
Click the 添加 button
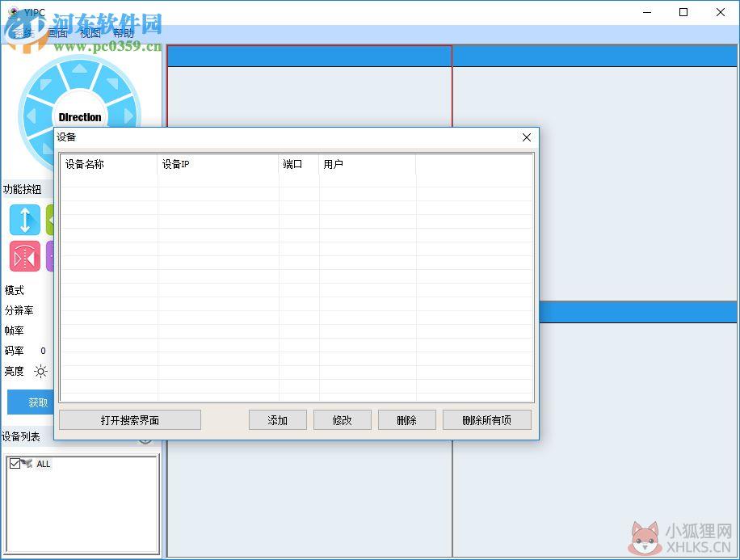tap(278, 419)
